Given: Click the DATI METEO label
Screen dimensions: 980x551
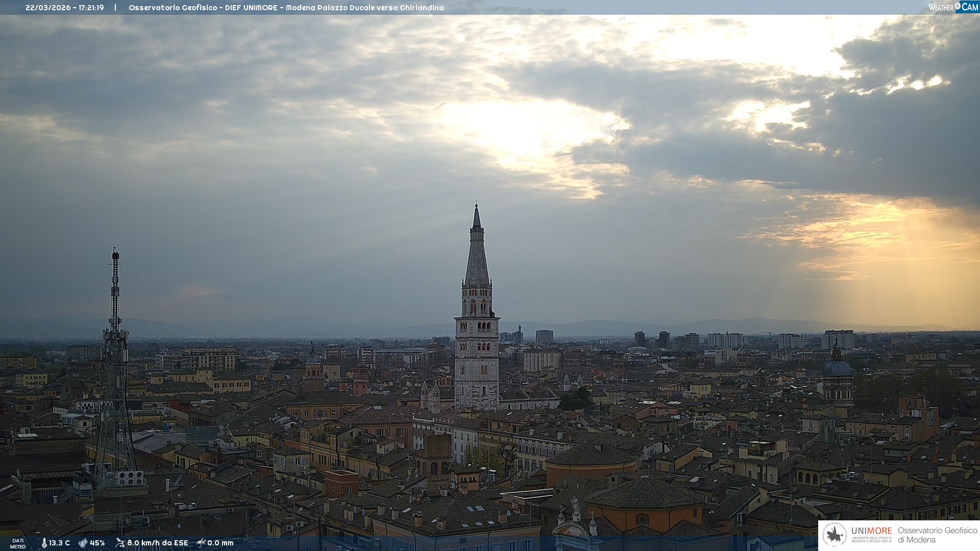Looking at the screenshot, I should pos(18,543).
